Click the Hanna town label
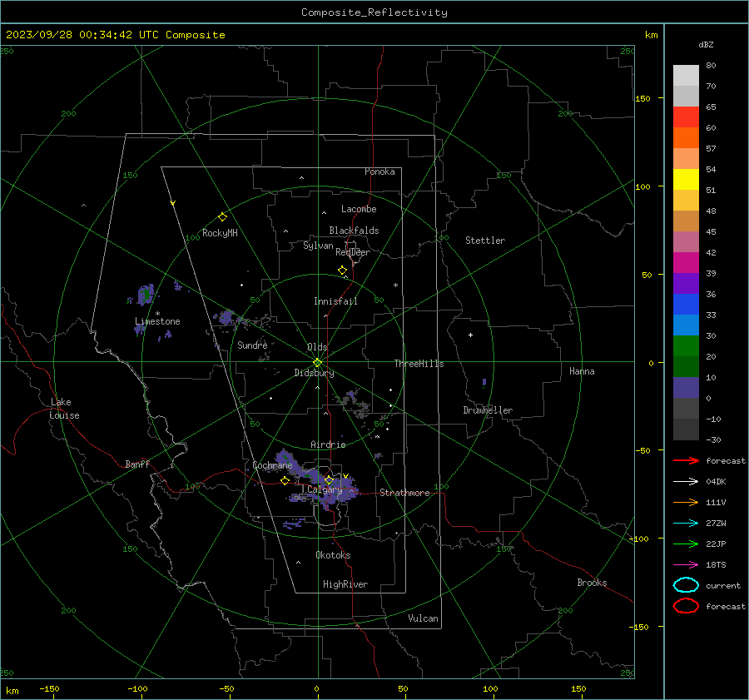 tap(582, 371)
